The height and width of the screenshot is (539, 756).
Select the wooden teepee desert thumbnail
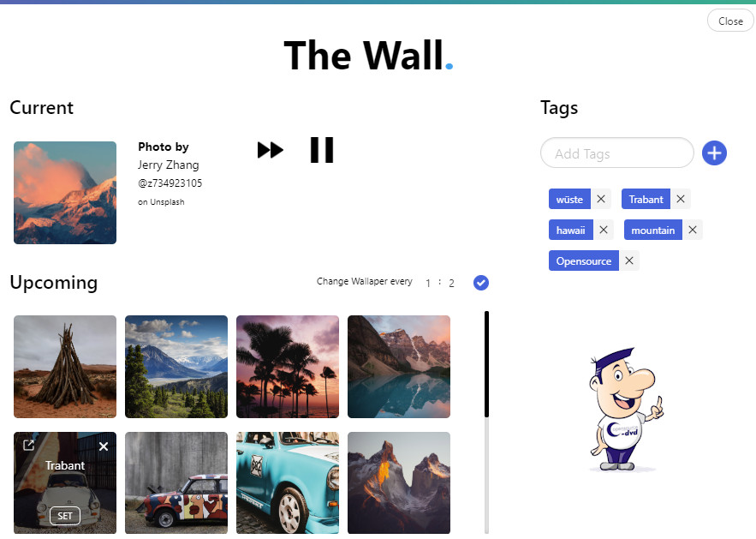(x=65, y=367)
